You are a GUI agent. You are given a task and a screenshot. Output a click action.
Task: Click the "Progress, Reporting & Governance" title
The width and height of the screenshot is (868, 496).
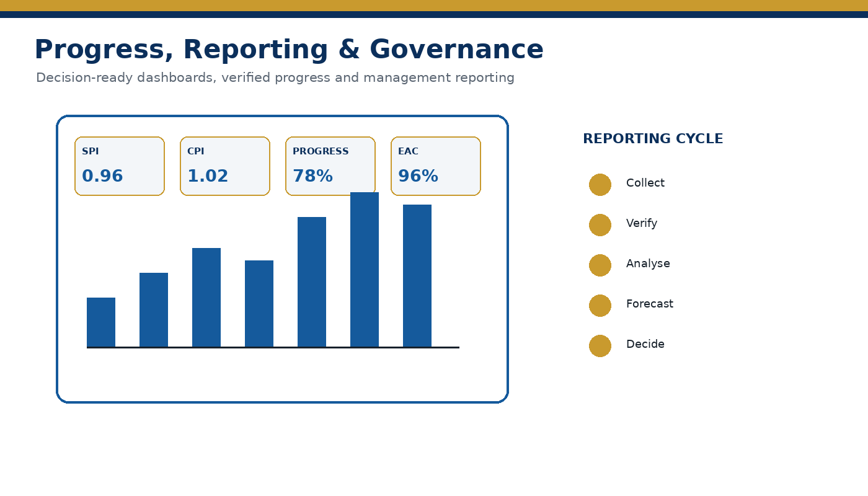coord(289,50)
